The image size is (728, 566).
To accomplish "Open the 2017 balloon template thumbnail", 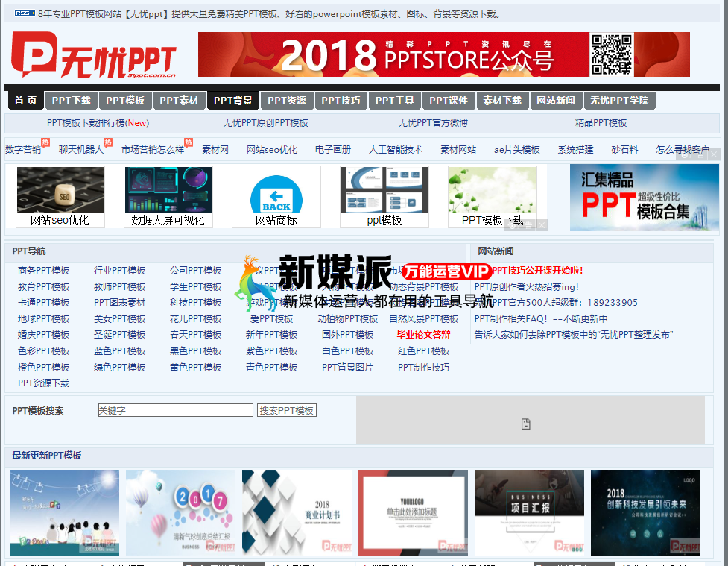I will pos(180,512).
